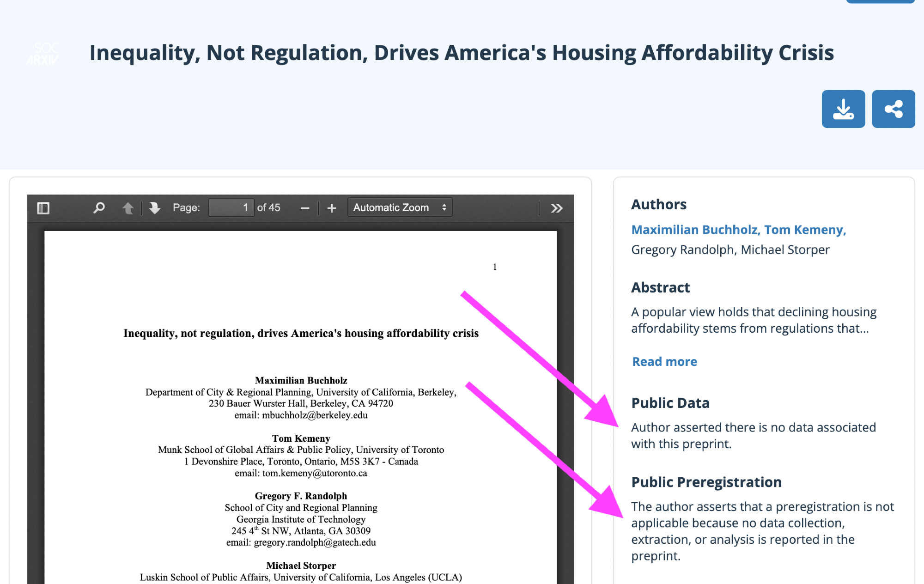Toggle the PDF sidebar panel
The width and height of the screenshot is (924, 584).
(x=43, y=208)
